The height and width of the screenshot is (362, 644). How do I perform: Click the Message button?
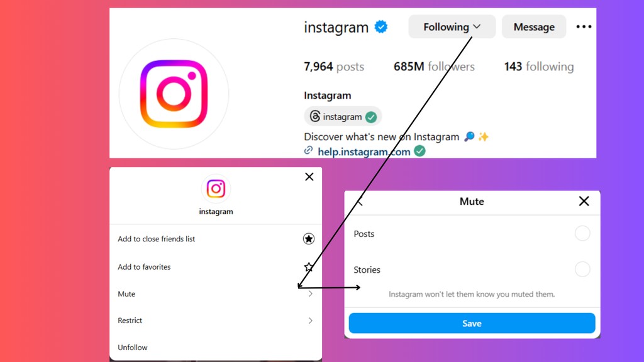click(534, 26)
